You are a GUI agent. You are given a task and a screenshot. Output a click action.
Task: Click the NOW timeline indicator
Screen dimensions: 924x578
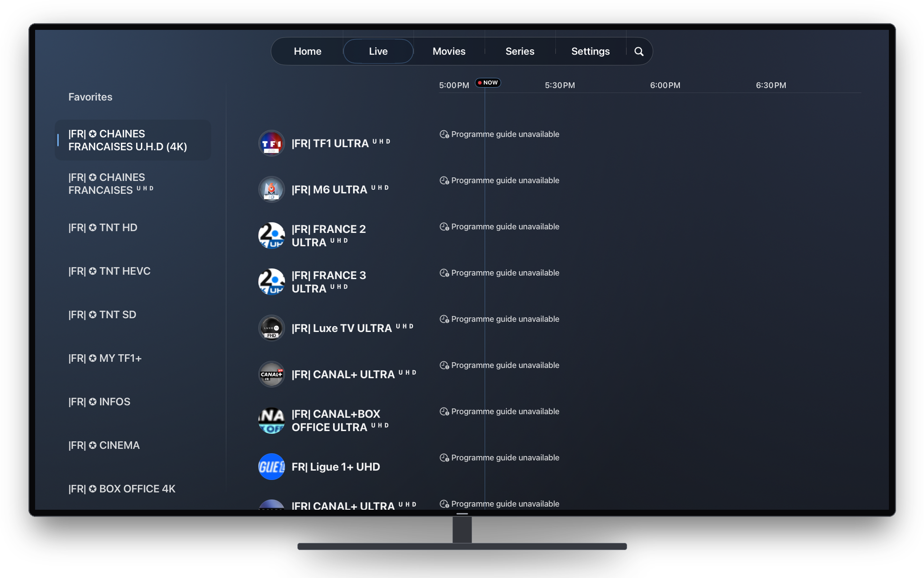click(488, 83)
